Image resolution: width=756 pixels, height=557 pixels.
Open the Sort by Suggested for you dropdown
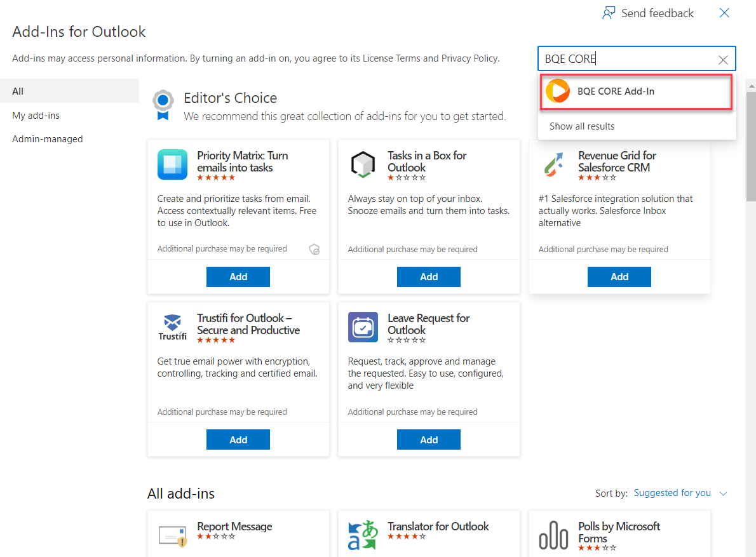(x=680, y=493)
